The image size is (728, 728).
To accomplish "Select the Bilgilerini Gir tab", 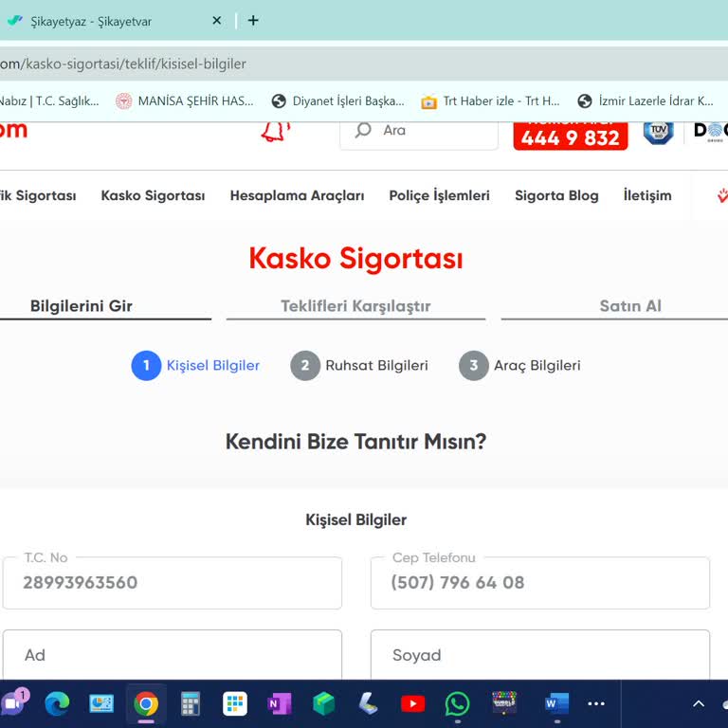I will click(82, 306).
